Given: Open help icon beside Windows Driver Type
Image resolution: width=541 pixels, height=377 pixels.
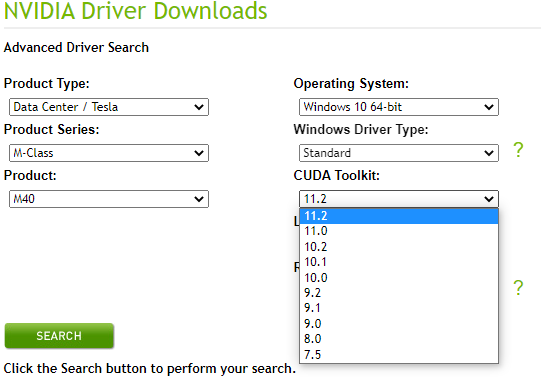Looking at the screenshot, I should [x=518, y=150].
